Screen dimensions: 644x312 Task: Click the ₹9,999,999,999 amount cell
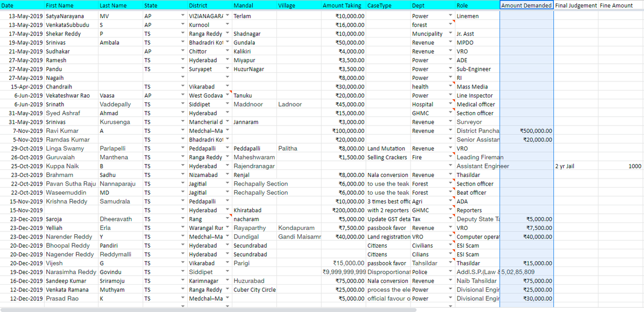pyautogui.click(x=343, y=272)
